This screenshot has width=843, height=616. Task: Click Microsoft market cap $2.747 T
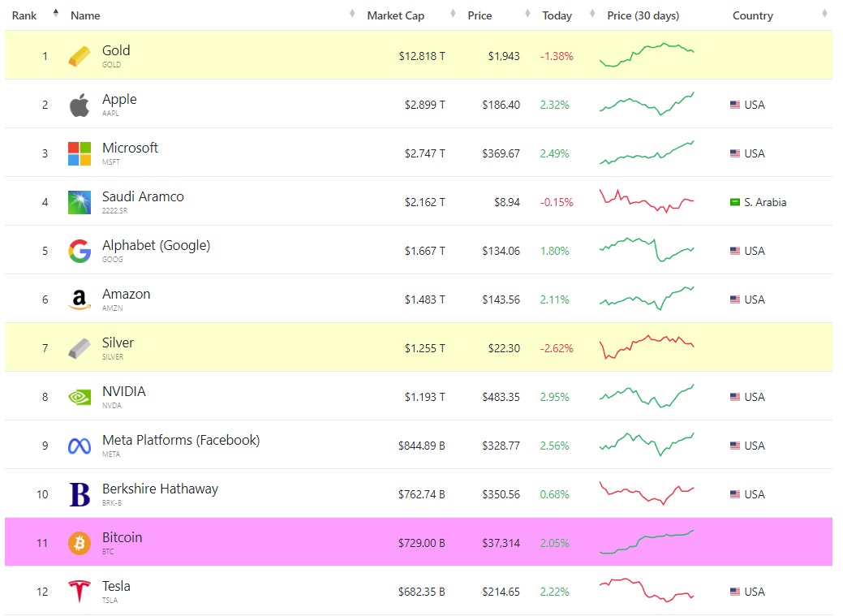click(424, 154)
